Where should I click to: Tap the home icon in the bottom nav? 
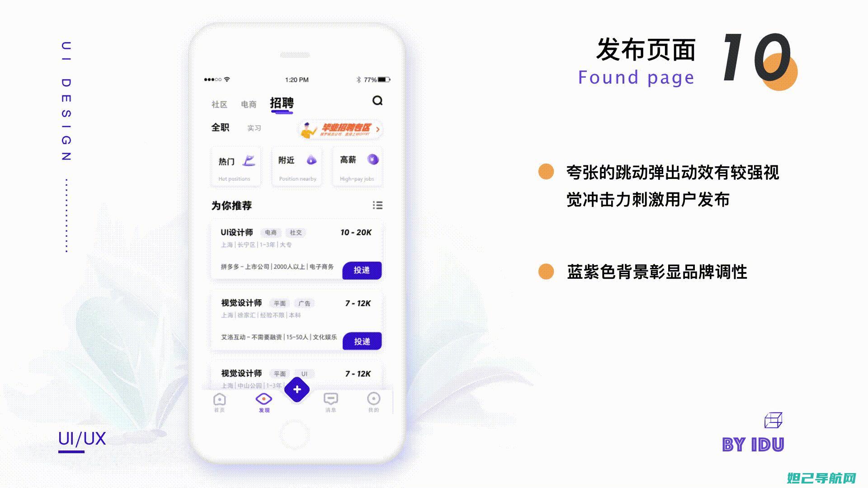tap(217, 399)
